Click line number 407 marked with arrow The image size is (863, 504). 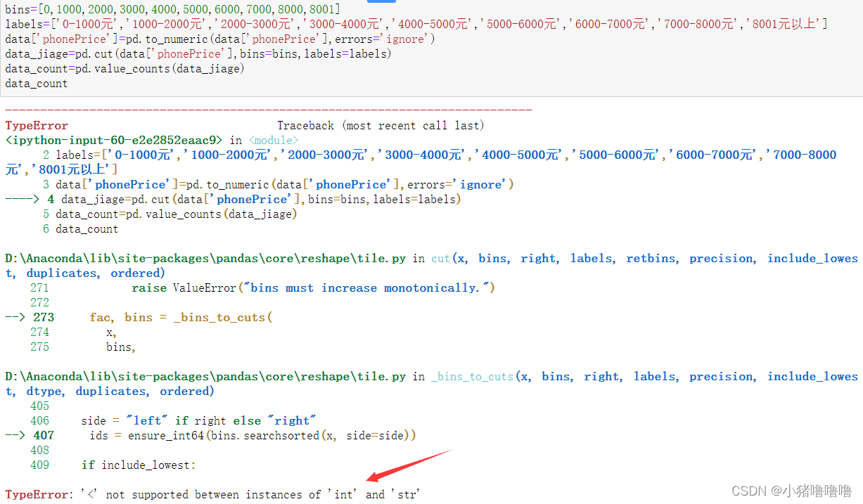[44, 434]
